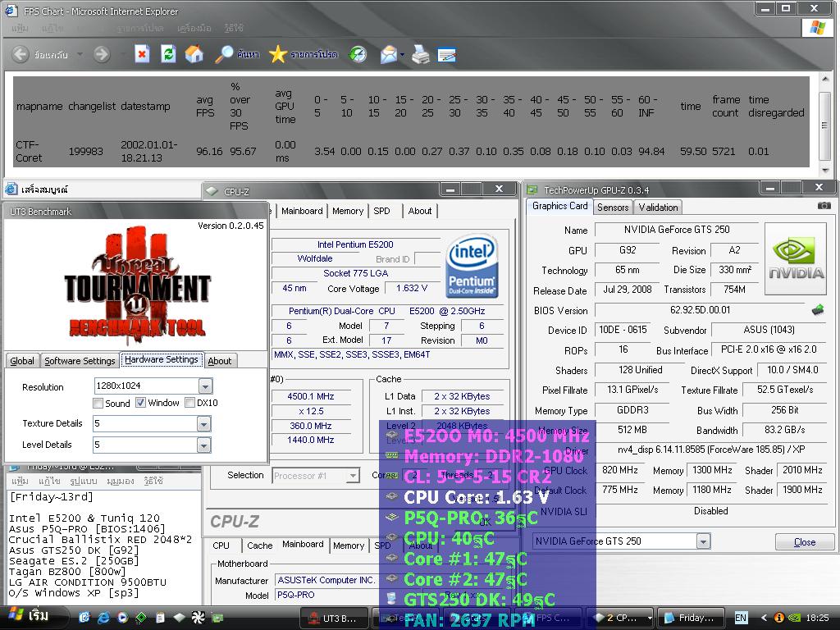The height and width of the screenshot is (630, 840).
Task: Open the History clock icon in IE
Action: (x=358, y=54)
